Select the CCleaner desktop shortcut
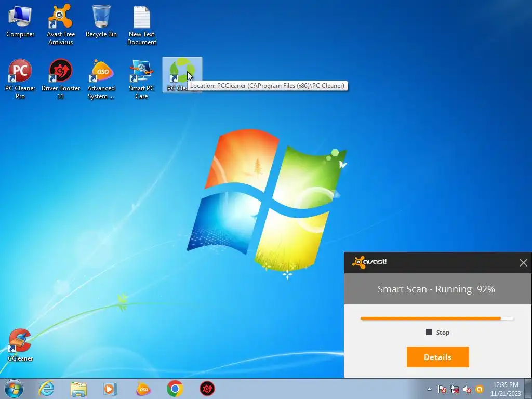 point(20,345)
